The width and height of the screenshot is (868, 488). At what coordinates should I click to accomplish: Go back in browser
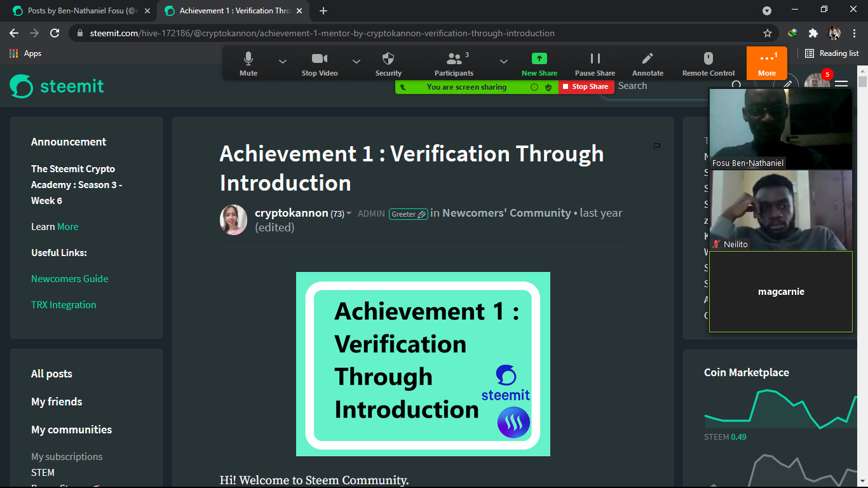tap(14, 33)
